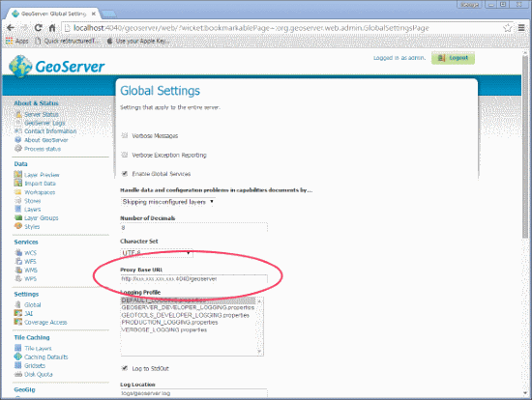Open the Skipping misconfigured layers dropdown
The image size is (532, 400).
coord(168,202)
